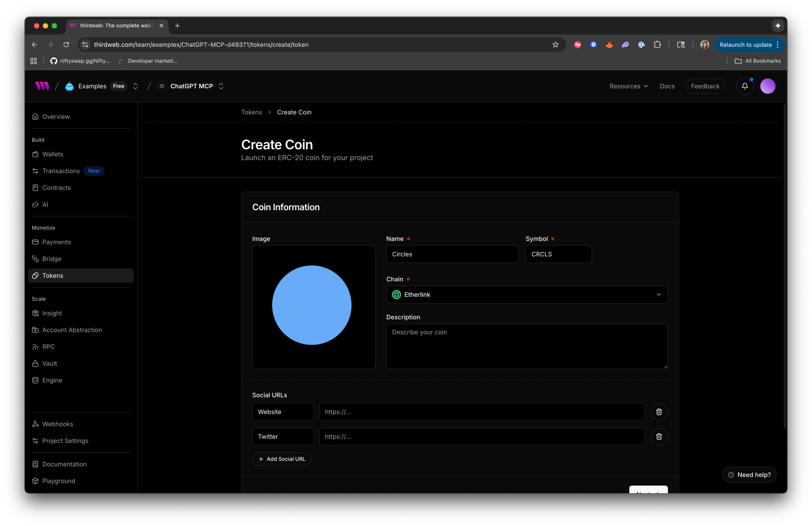This screenshot has height=526, width=812.
Task: Open the user profile avatar
Action: point(767,86)
